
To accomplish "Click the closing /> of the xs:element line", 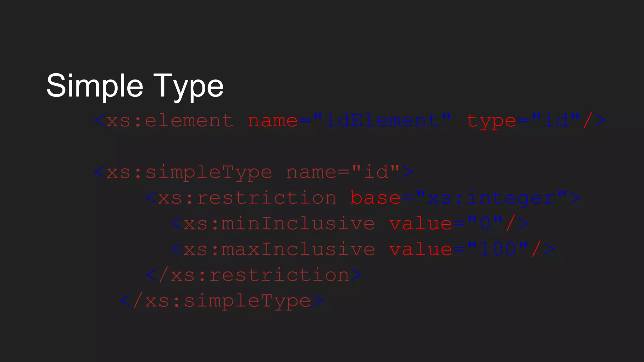I will [594, 121].
